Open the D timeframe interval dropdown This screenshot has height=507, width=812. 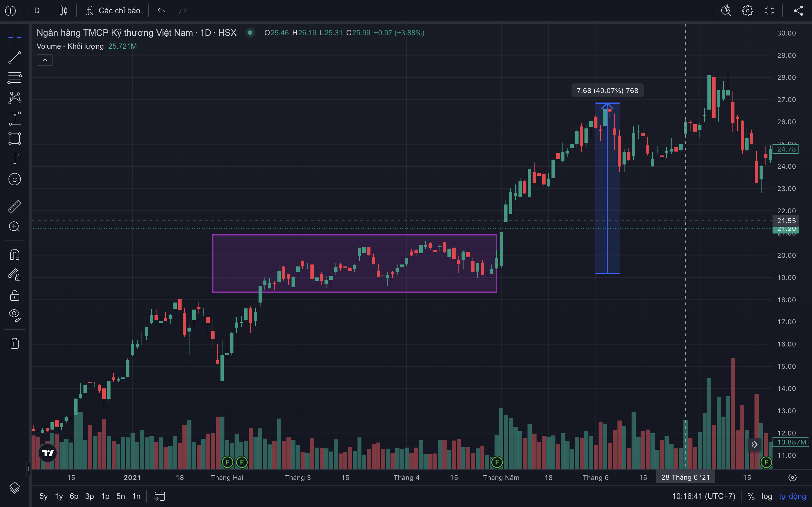coord(37,11)
